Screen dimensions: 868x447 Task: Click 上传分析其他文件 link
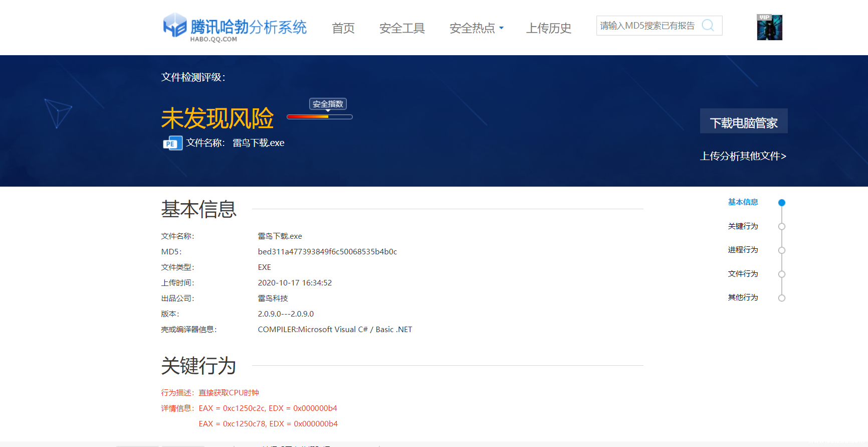[743, 156]
